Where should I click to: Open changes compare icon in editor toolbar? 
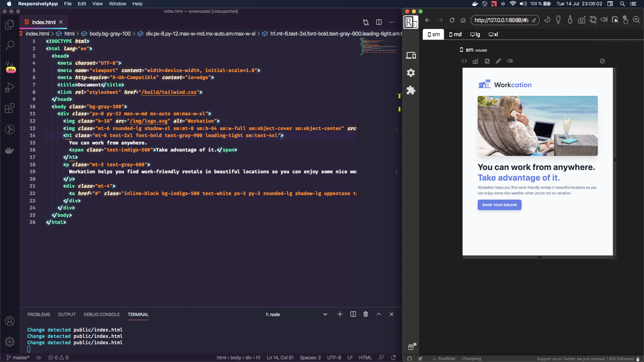pos(366,22)
